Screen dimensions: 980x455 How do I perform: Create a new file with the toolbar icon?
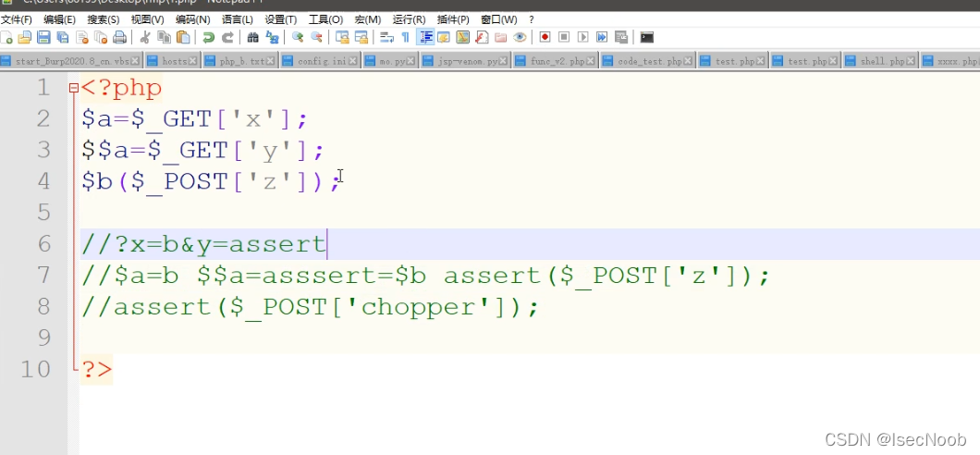click(6, 38)
